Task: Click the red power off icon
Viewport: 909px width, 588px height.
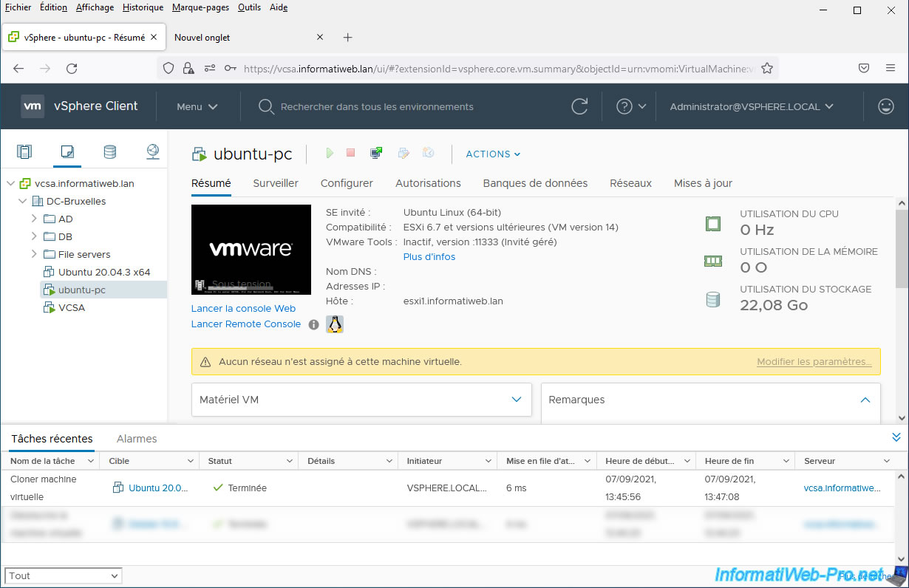Action: (x=351, y=153)
